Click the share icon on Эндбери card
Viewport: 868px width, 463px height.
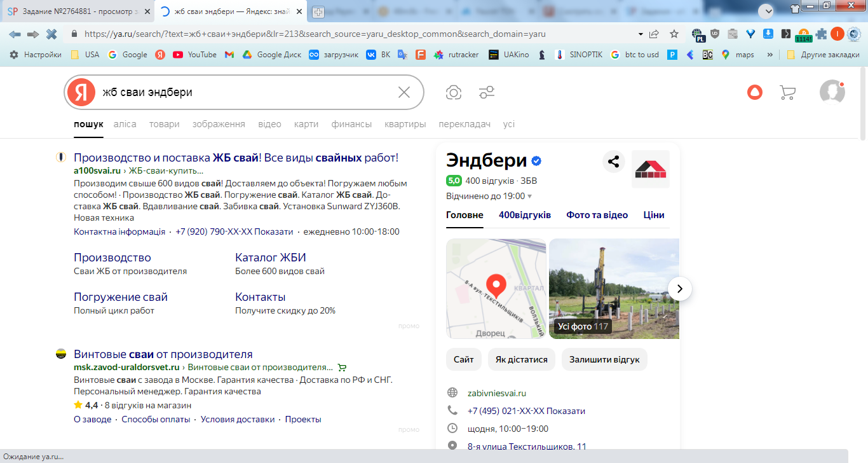pyautogui.click(x=614, y=162)
